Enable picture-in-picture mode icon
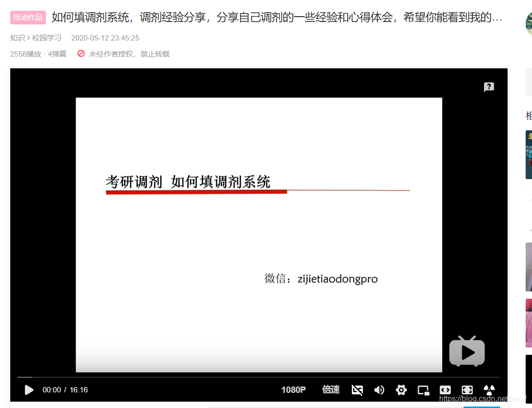 (424, 390)
